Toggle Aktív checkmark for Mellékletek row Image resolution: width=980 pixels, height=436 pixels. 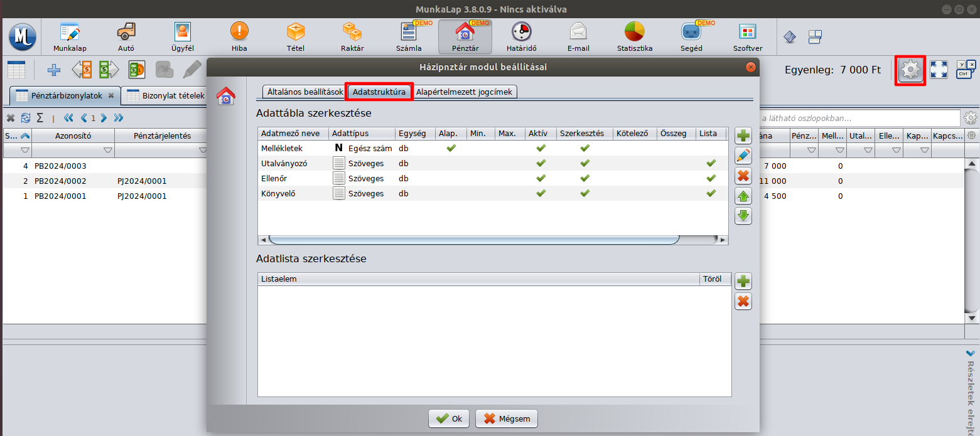[540, 149]
